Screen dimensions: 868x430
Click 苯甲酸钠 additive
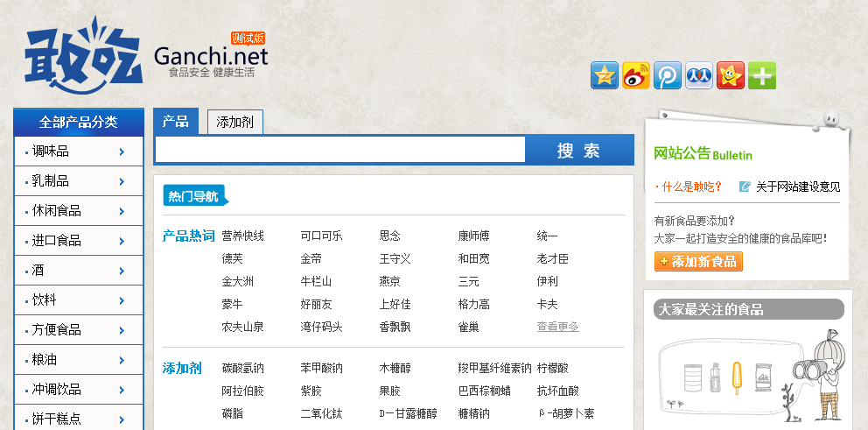322,368
